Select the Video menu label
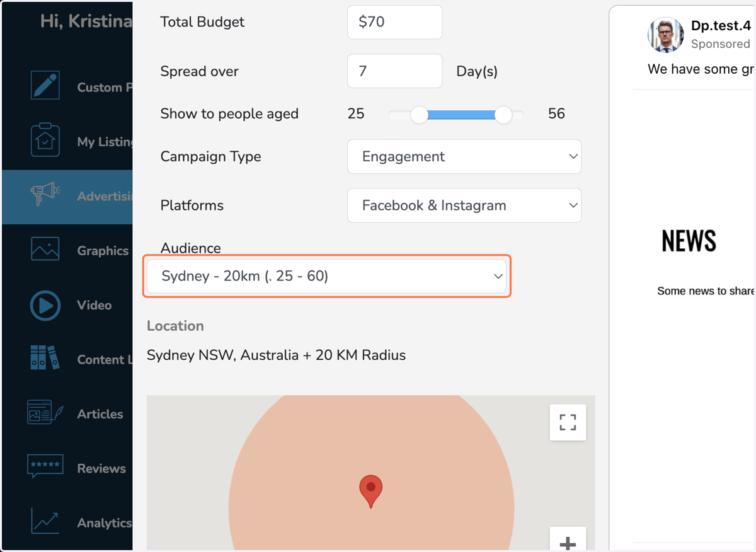This screenshot has width=756, height=552. pyautogui.click(x=94, y=305)
